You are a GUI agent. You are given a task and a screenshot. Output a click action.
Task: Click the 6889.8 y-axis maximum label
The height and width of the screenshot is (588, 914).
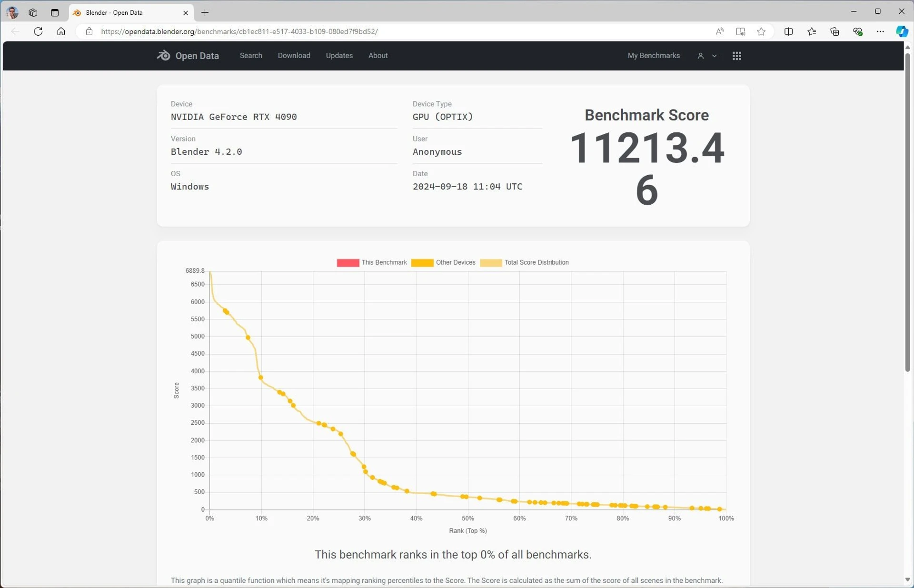(x=195, y=270)
